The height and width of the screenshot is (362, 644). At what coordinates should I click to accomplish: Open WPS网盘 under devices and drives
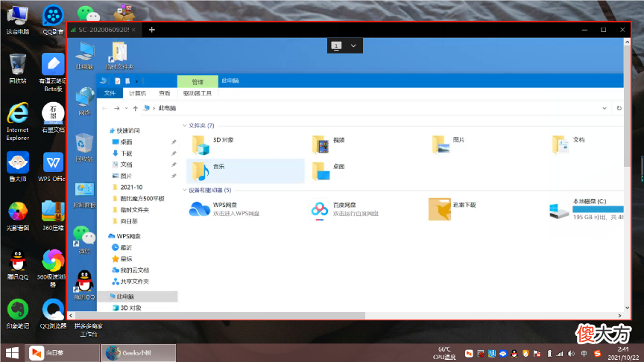point(224,209)
